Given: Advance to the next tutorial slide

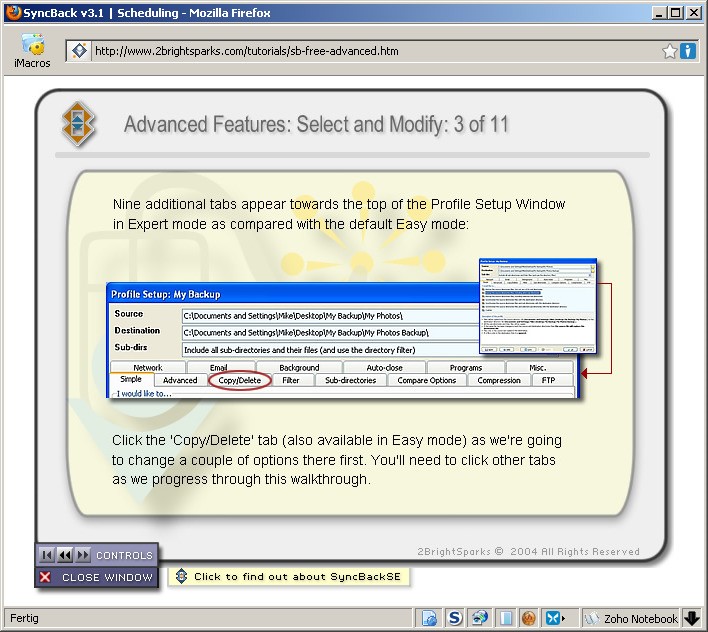Looking at the screenshot, I should 83,555.
